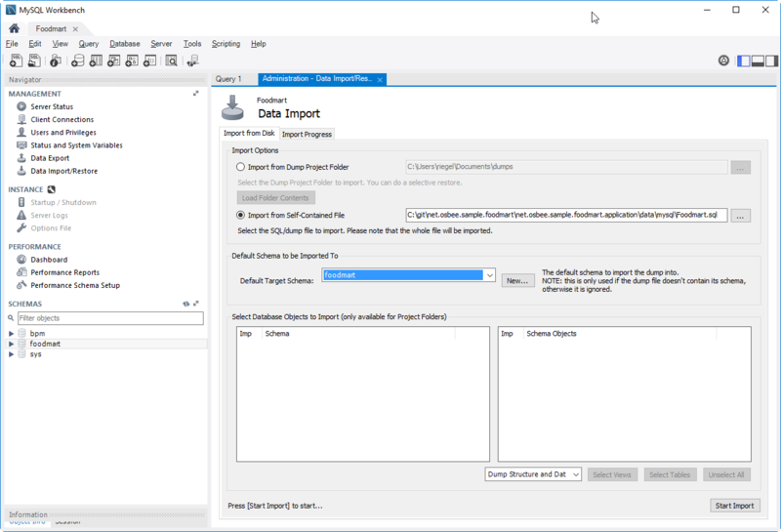Toggle the right sidebar panel icon
Viewport: 781px width, 532px height.
pos(771,61)
